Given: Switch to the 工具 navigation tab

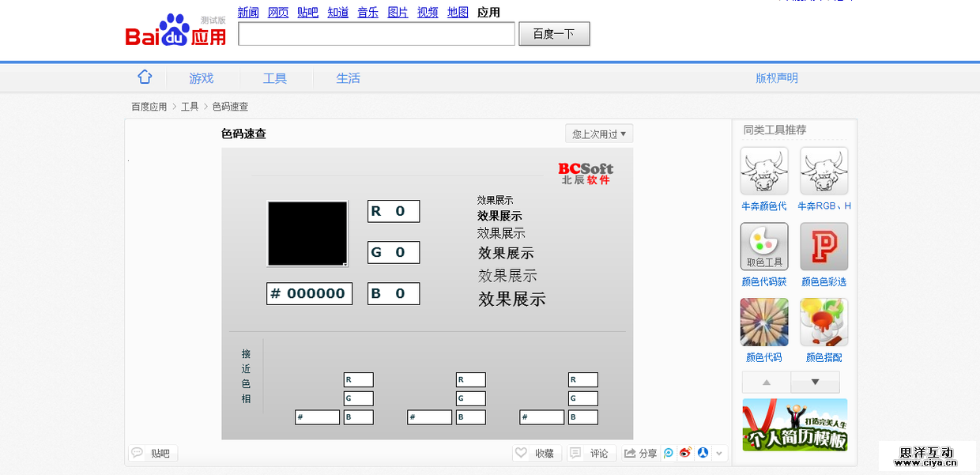Looking at the screenshot, I should coord(275,78).
